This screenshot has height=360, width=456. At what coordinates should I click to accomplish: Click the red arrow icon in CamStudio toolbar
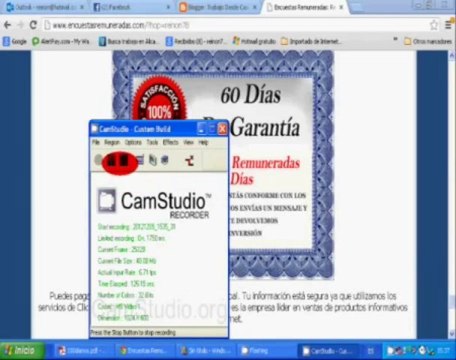(x=189, y=161)
